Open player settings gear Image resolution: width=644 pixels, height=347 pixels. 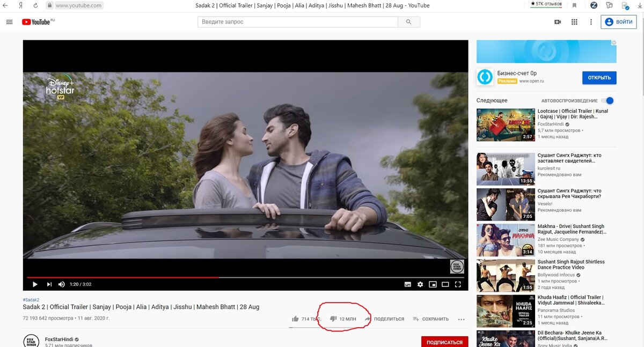420,284
